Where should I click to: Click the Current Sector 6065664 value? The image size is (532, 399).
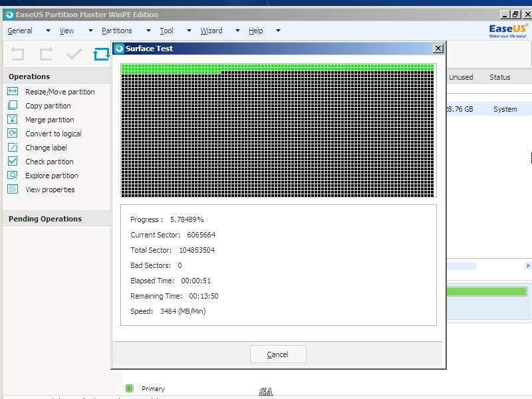pos(201,235)
